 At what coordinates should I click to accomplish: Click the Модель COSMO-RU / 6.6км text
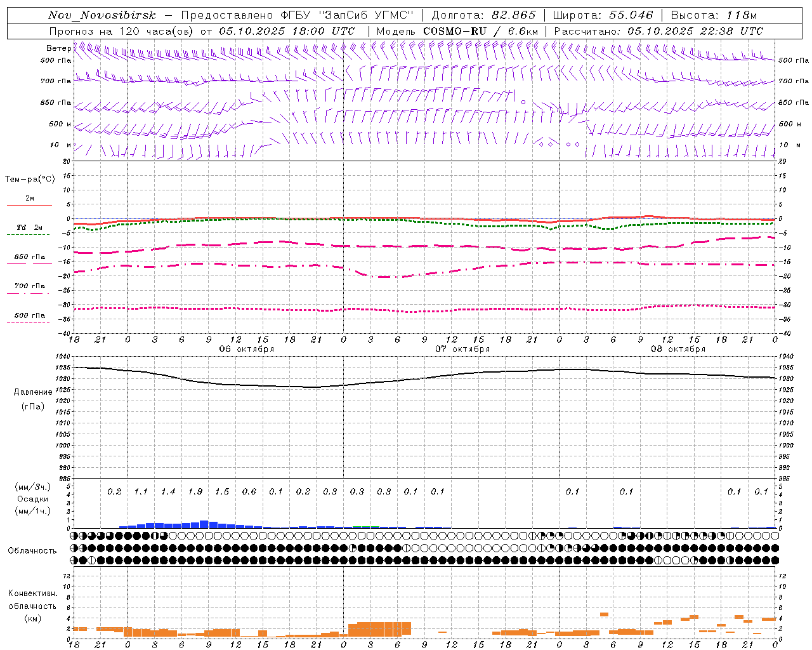click(x=457, y=31)
